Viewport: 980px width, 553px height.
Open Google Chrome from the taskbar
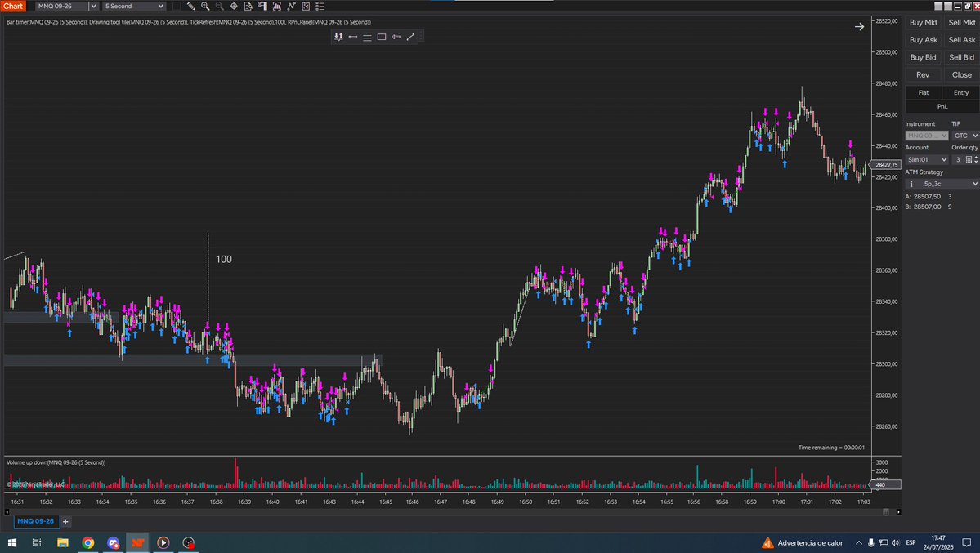88,542
